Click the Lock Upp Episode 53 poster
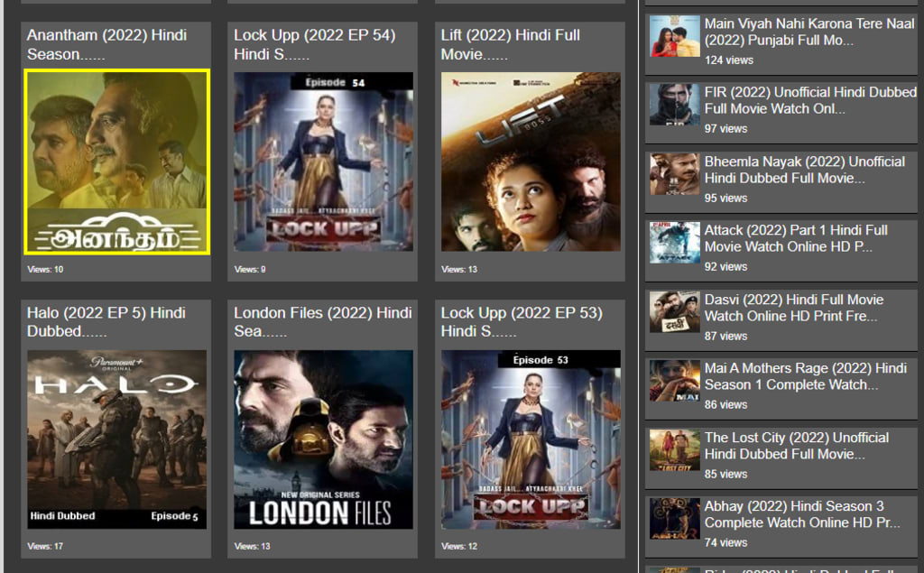 coord(531,439)
